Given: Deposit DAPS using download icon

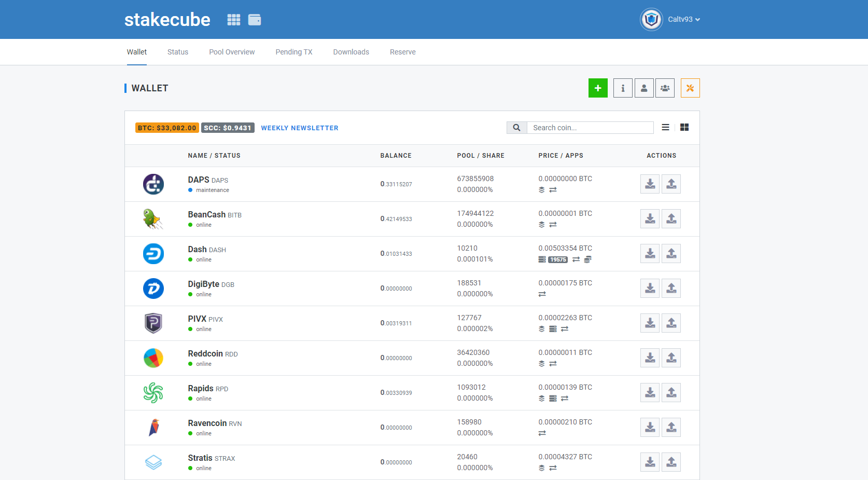Looking at the screenshot, I should (650, 184).
